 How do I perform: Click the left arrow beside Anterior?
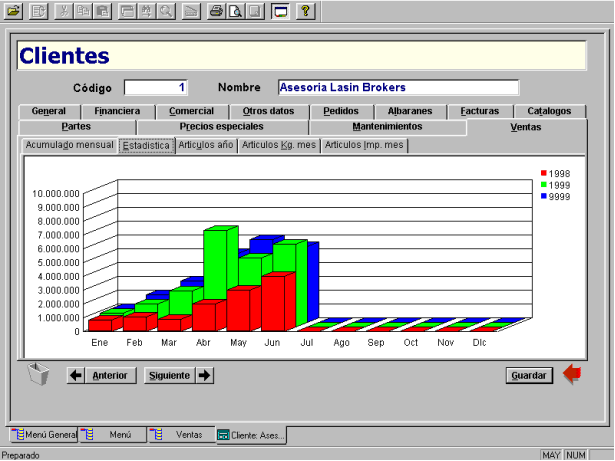click(x=76, y=375)
